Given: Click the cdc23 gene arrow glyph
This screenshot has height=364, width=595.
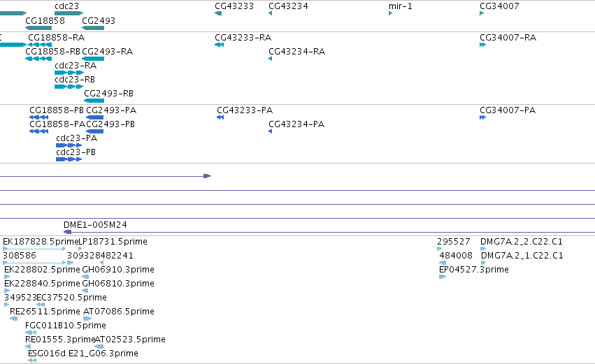Looking at the screenshot, I should click(69, 13).
